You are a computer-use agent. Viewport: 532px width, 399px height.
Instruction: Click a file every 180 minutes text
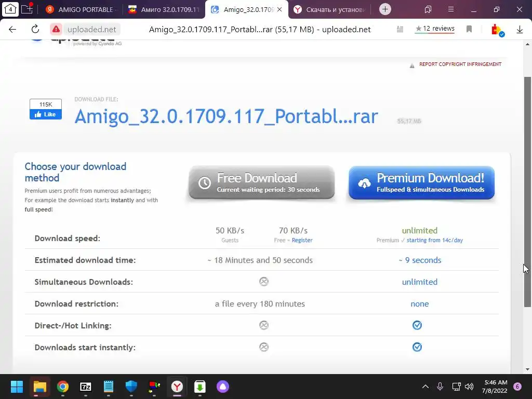point(260,303)
